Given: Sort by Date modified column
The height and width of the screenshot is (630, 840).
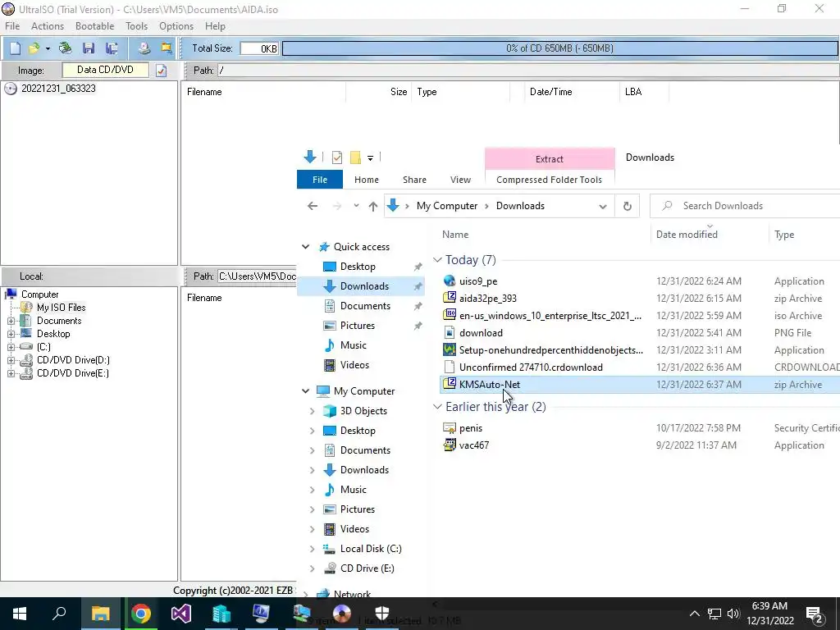Looking at the screenshot, I should pyautogui.click(x=687, y=235).
